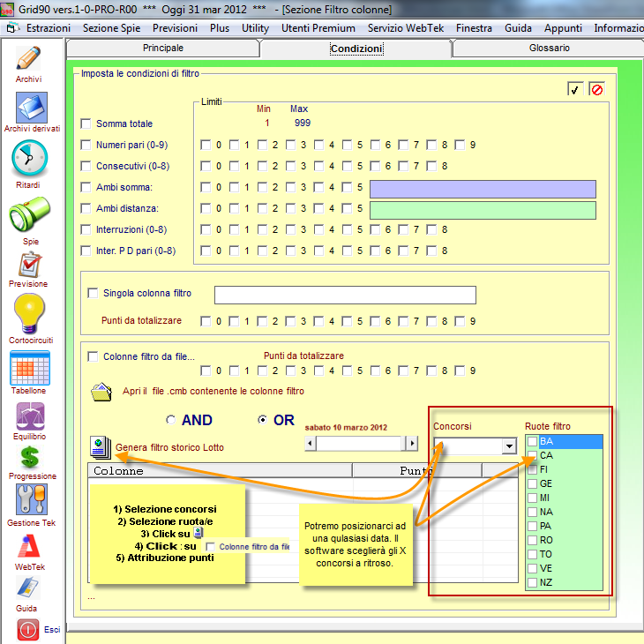Open Utility menu
Screen dimensions: 644x644
256,28
